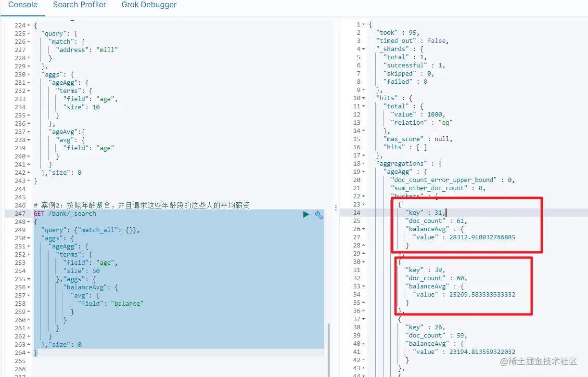Fold the hits block at output line 10

coord(364,98)
